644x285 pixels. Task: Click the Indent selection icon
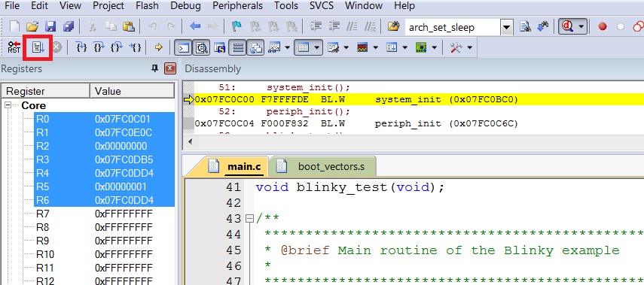(x=316, y=27)
